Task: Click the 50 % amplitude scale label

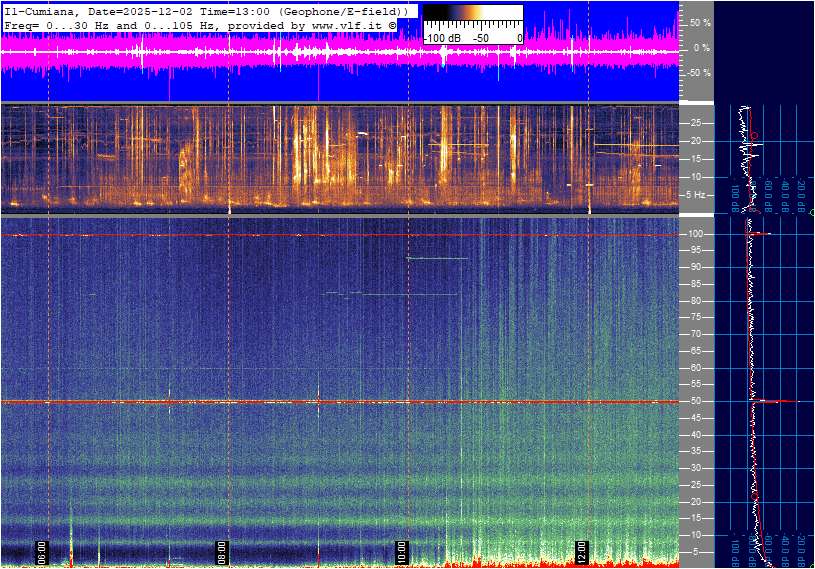Action: [700, 22]
